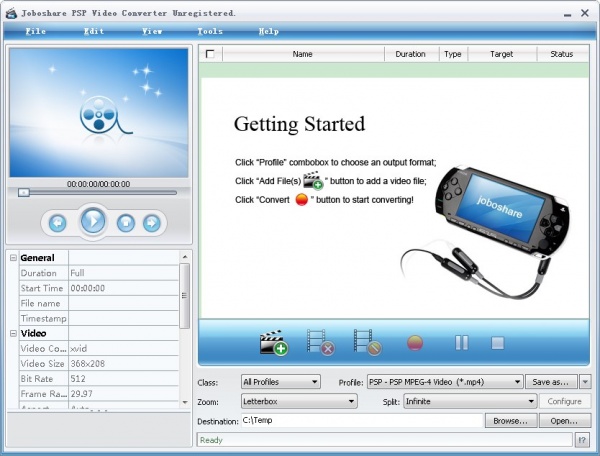Click the Save as... button
Viewport: 600px width, 456px height.
pos(552,382)
